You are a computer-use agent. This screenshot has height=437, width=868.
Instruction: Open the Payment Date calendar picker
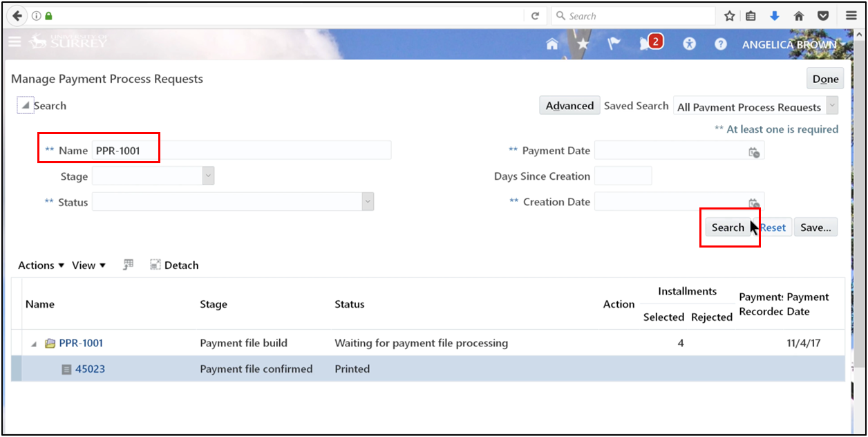point(755,150)
